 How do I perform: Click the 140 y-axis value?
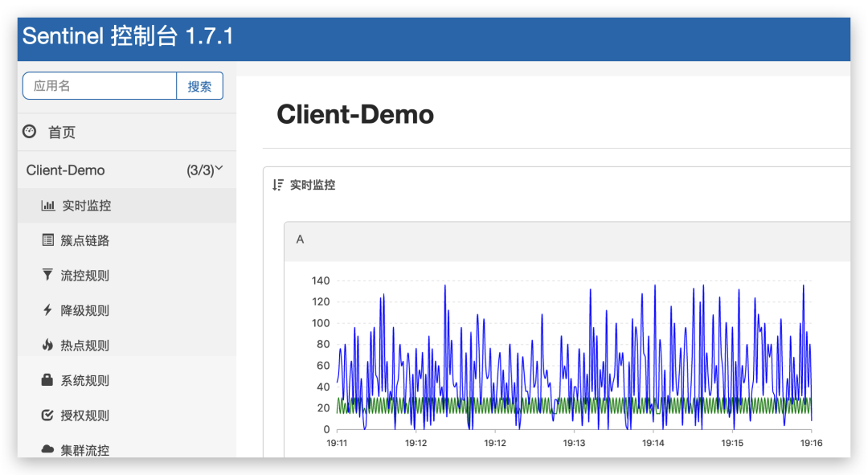[x=321, y=280]
